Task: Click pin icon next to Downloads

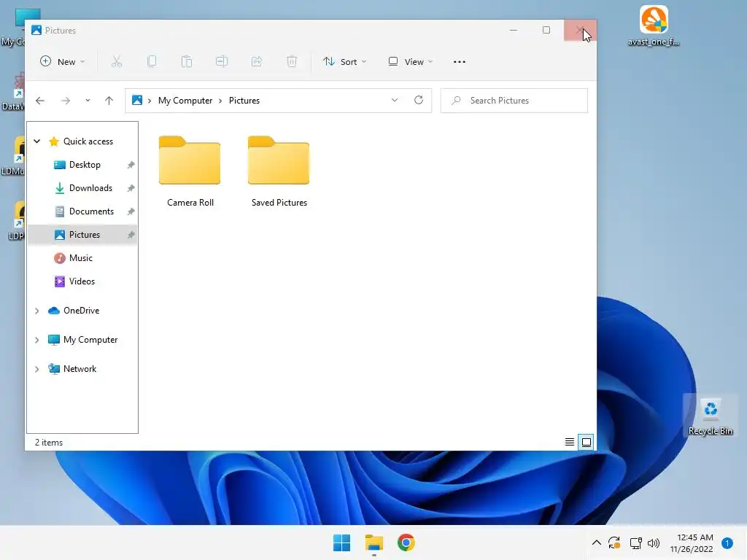Action: 131,188
